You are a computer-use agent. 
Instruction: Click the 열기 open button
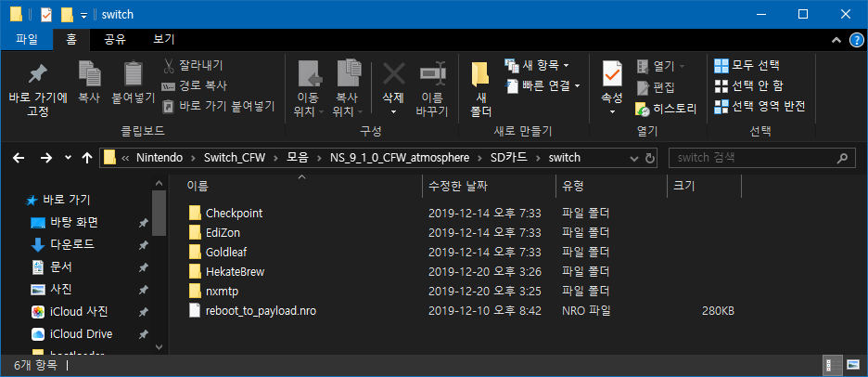661,67
